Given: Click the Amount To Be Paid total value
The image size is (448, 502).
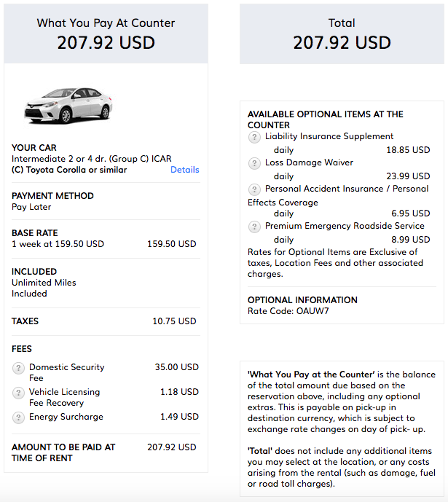Looking at the screenshot, I should tap(171, 447).
